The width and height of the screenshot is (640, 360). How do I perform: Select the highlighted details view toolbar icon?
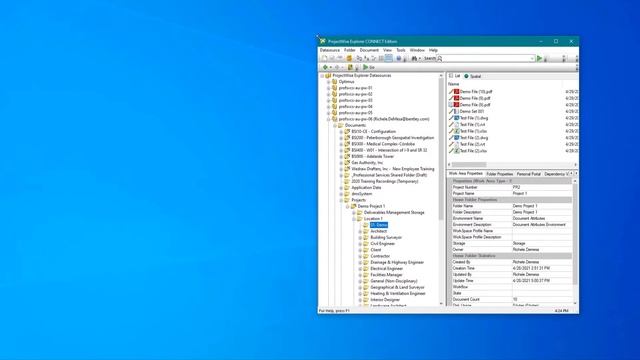point(389,58)
